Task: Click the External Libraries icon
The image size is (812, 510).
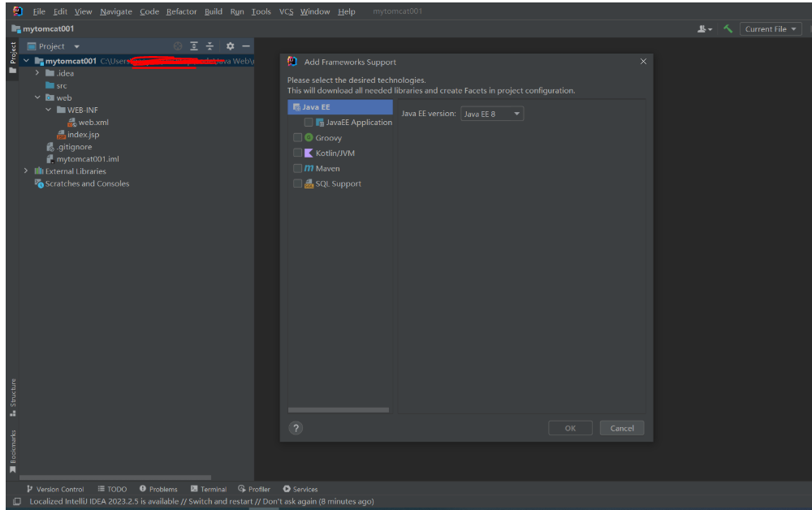Action: pyautogui.click(x=39, y=171)
